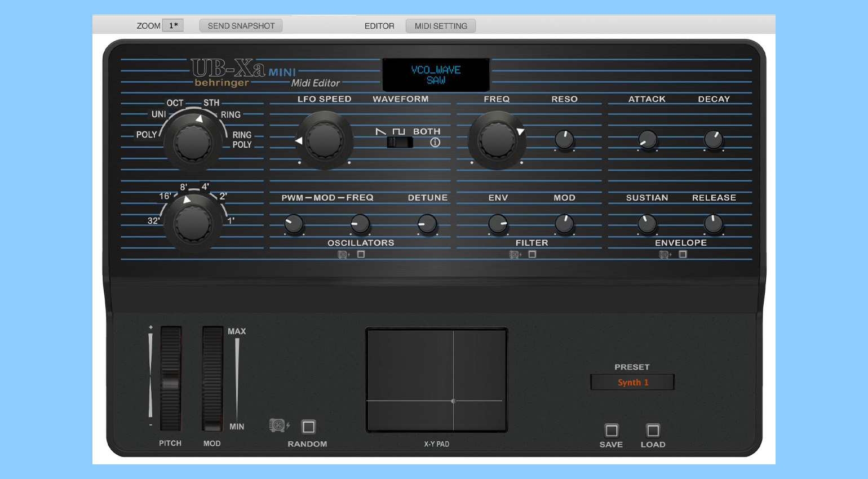
Task: Click the voice mode selector knob
Action: tap(193, 143)
